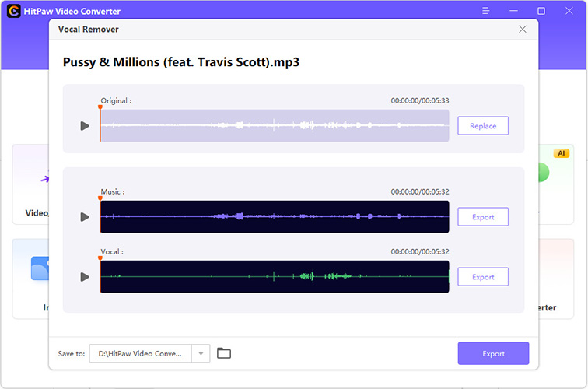Click the Vocal track time counter
The height and width of the screenshot is (389, 588).
click(420, 252)
